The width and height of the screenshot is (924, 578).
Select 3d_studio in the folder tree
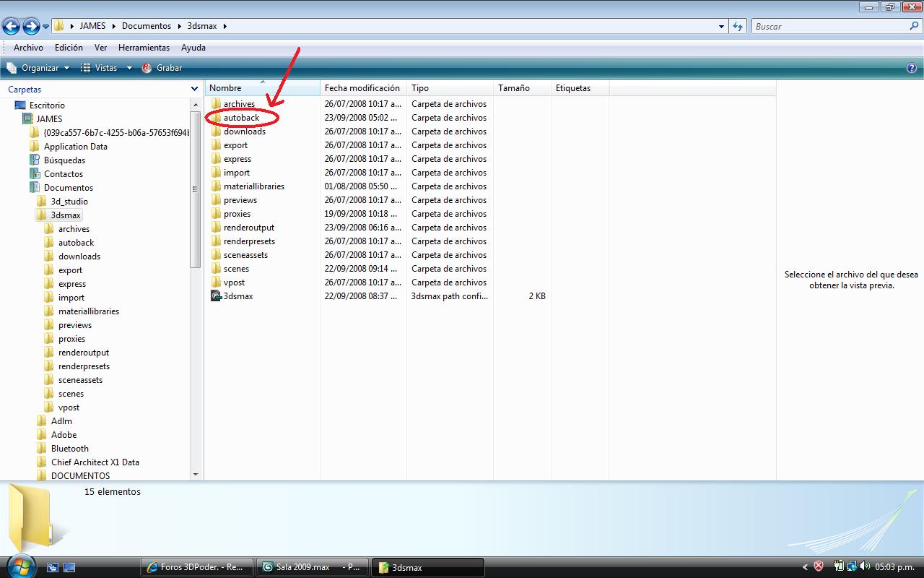pos(69,202)
